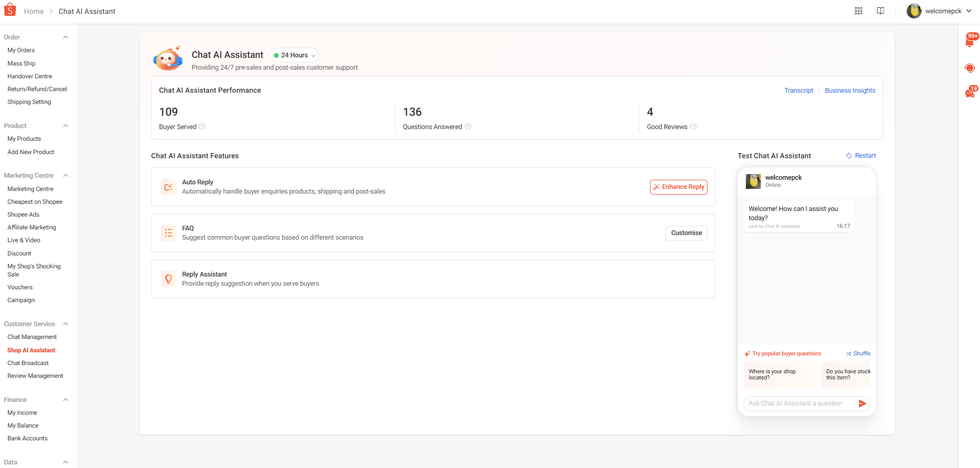Viewport: 980px width, 468px height.
Task: Click the FAQ list icon
Action: point(168,233)
